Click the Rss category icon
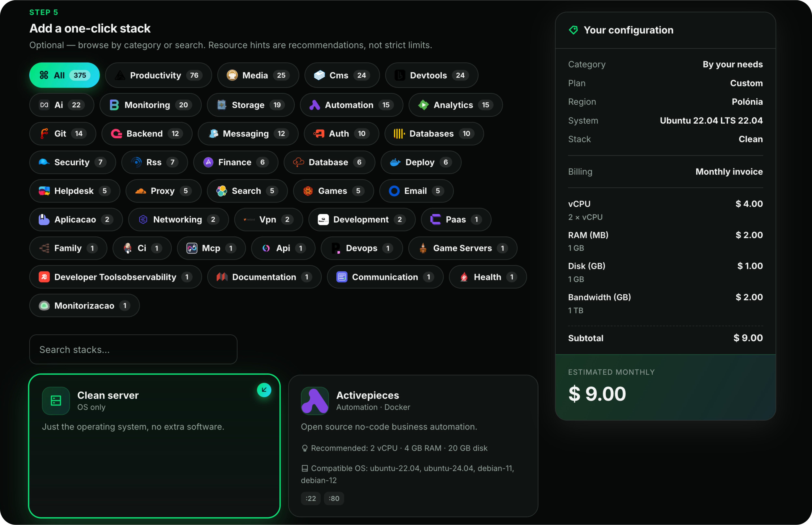Screen dimensions: 812x525 click(x=136, y=162)
